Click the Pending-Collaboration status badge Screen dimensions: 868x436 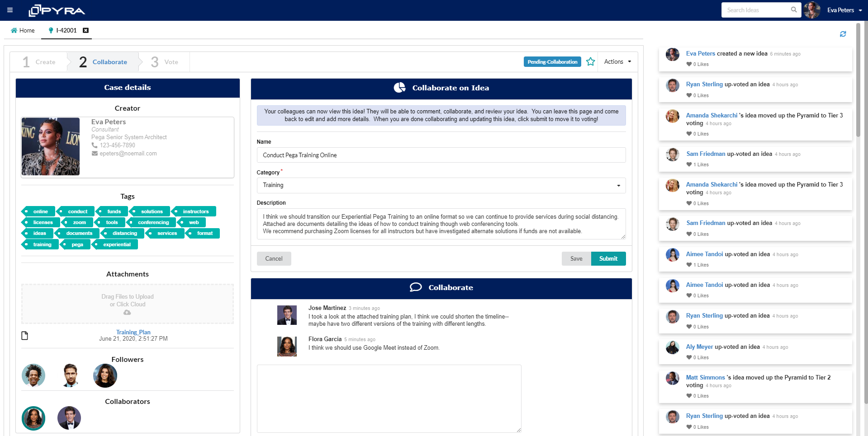(552, 62)
